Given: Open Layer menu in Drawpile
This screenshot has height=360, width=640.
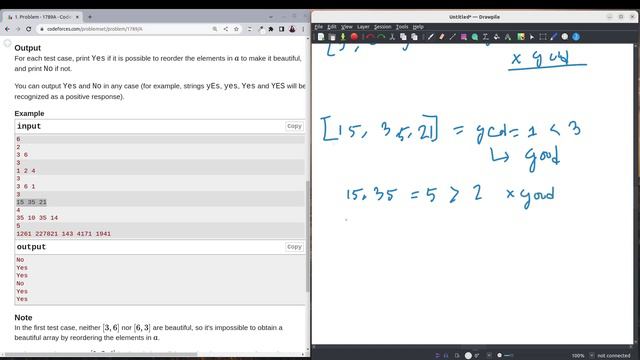Looking at the screenshot, I should (363, 27).
